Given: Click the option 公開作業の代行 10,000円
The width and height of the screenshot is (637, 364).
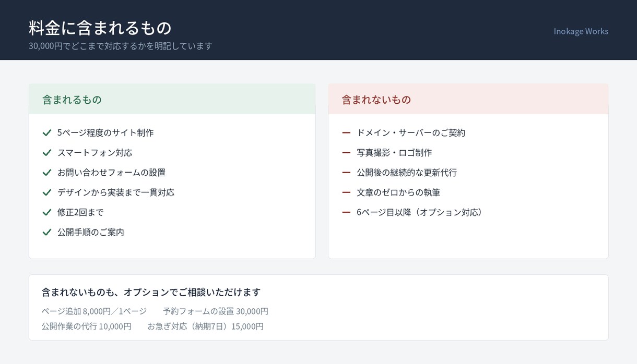Looking at the screenshot, I should point(87,326).
